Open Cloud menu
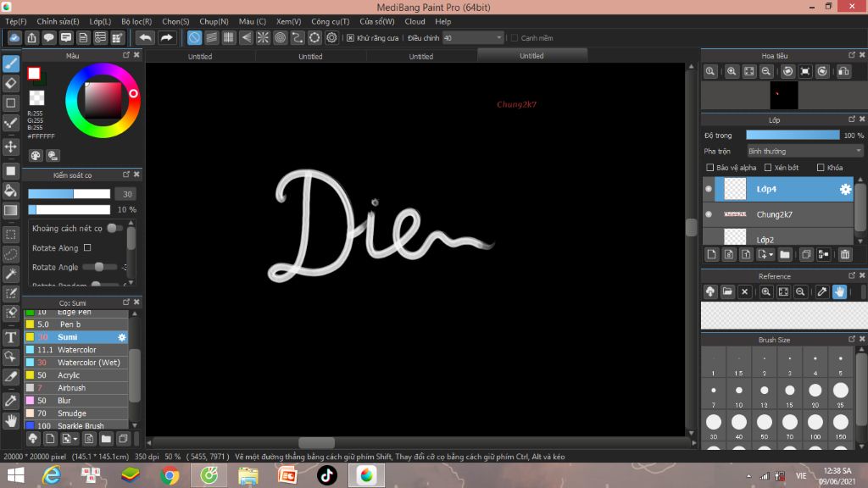This screenshot has height=488, width=868. [x=415, y=21]
